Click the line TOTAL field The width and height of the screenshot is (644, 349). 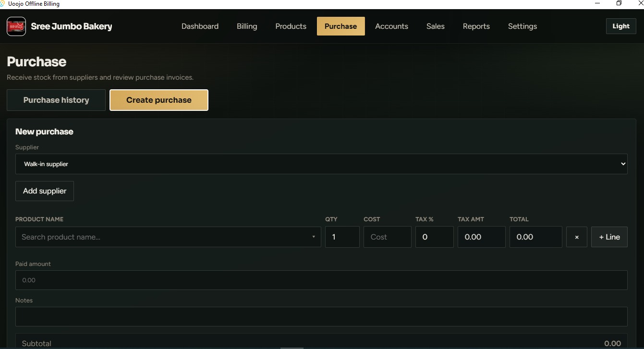(536, 237)
